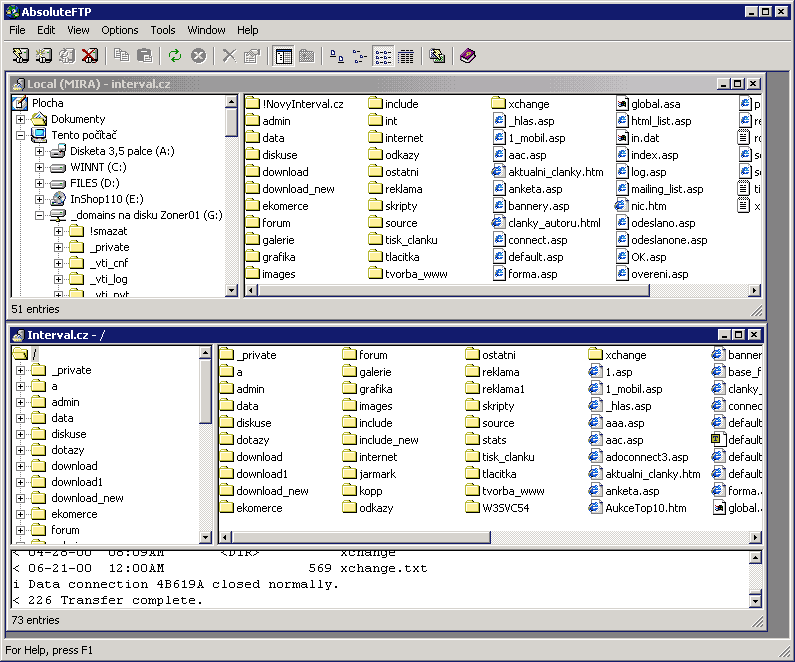Open the View menu
This screenshot has width=795, height=662.
pyautogui.click(x=79, y=30)
